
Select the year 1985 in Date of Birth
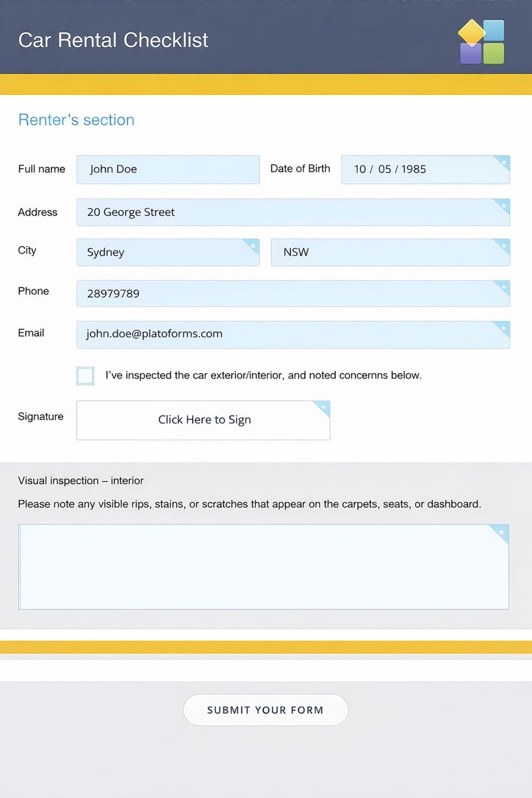(x=414, y=170)
